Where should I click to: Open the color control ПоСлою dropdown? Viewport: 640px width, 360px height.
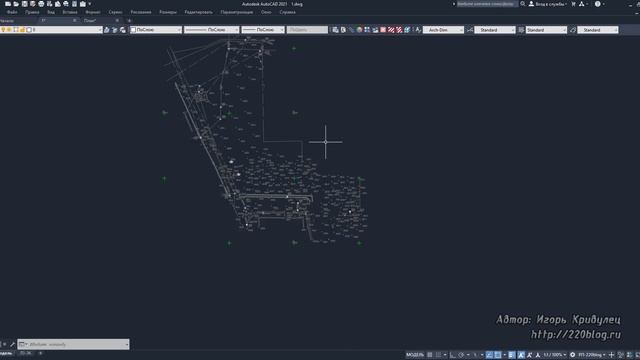(156, 30)
